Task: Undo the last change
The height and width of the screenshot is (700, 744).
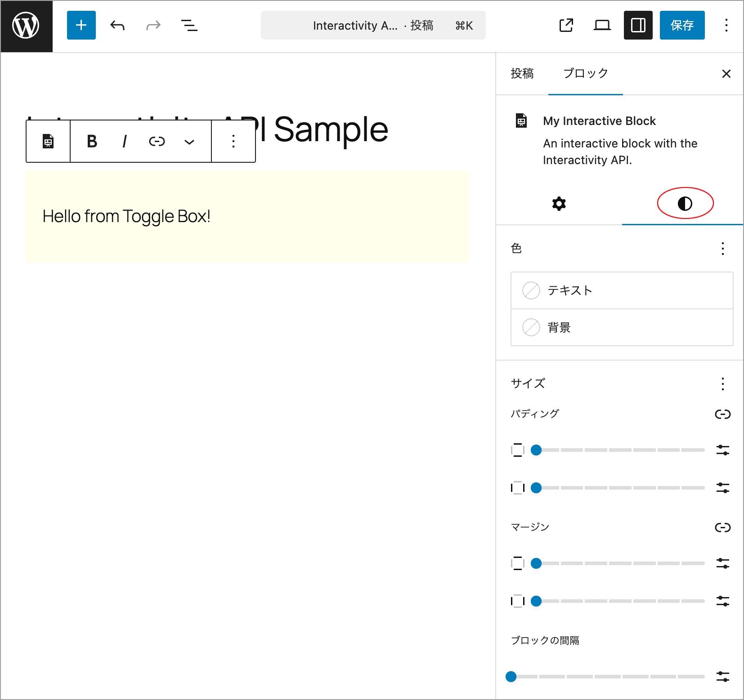Action: coord(117,25)
